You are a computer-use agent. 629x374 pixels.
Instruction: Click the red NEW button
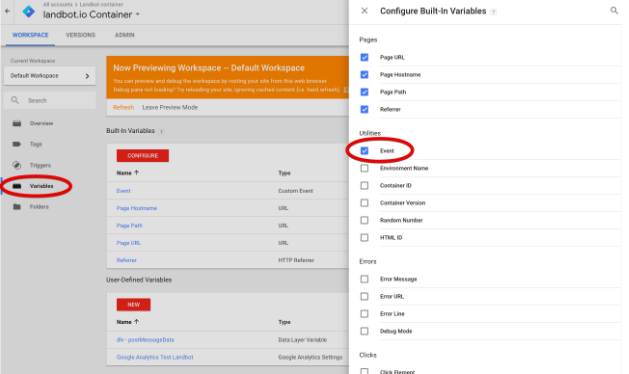pyautogui.click(x=134, y=305)
